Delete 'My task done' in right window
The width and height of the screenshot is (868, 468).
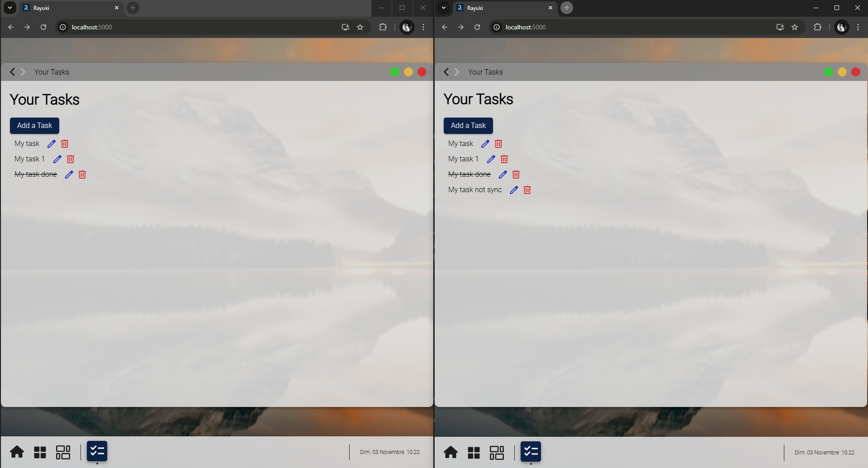(x=516, y=175)
